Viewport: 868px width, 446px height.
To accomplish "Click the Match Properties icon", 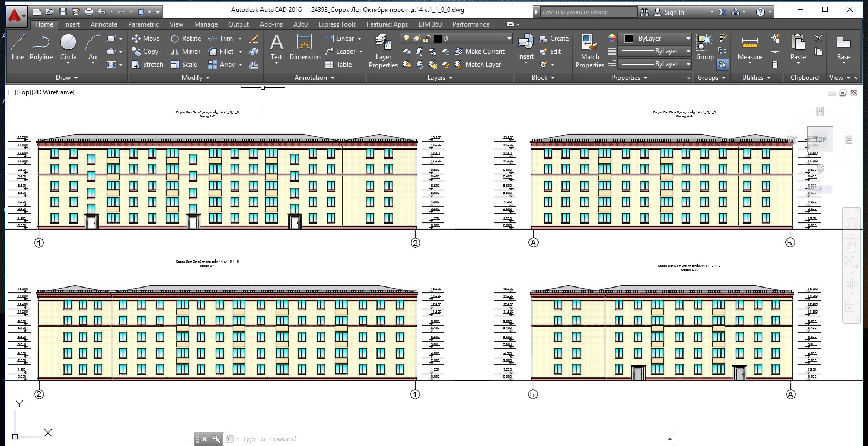I will [x=590, y=51].
